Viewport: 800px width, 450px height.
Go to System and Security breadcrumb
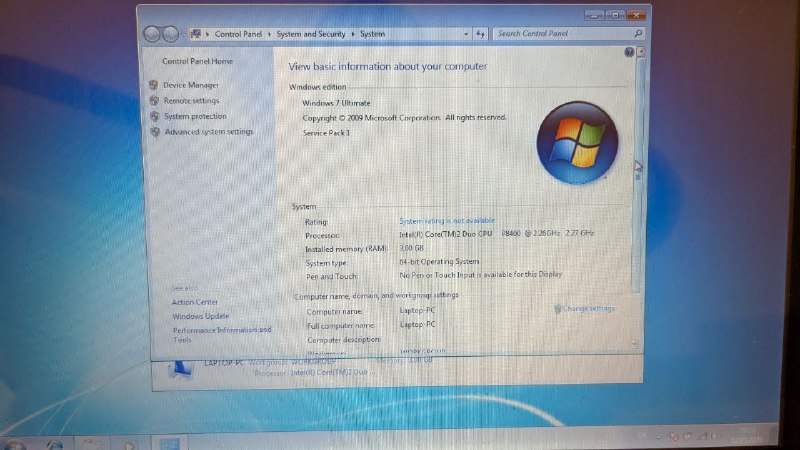pyautogui.click(x=311, y=34)
